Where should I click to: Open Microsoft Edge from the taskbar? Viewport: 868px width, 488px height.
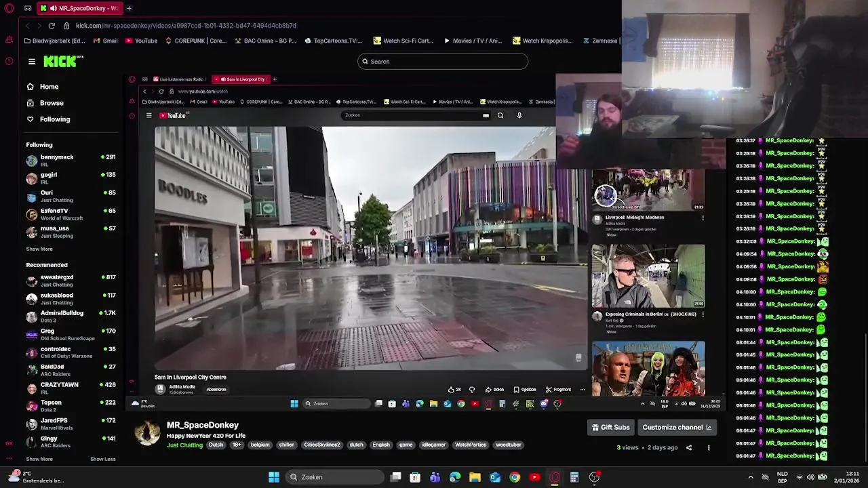coord(455,477)
